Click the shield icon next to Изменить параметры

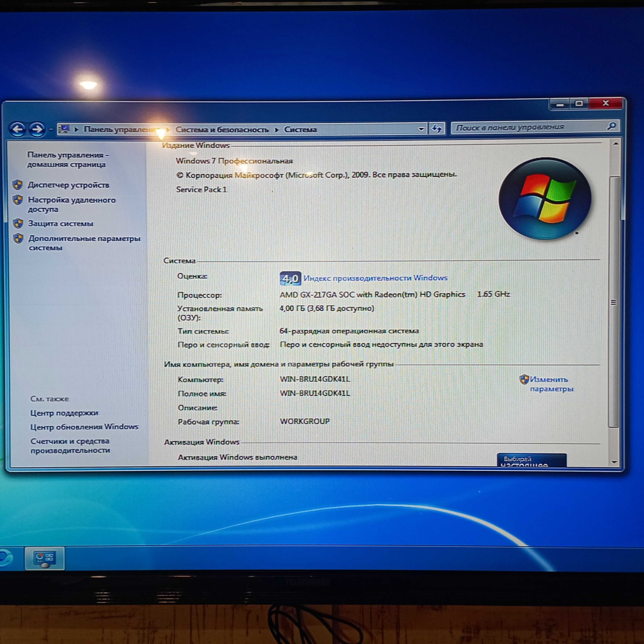tap(524, 379)
